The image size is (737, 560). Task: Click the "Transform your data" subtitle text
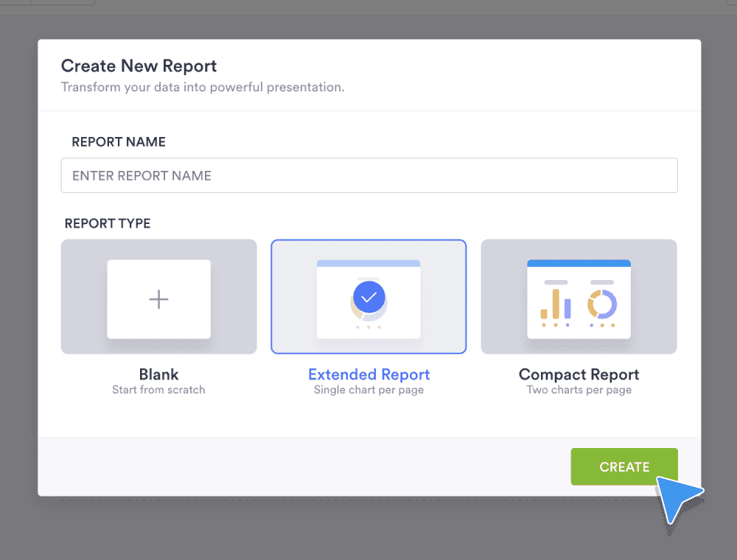coord(203,87)
